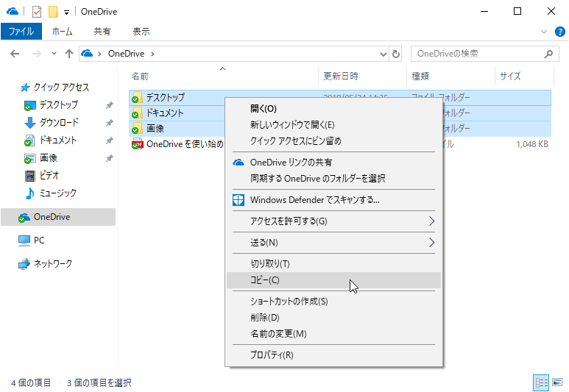
Task: Choose コピー(C) from context menu
Action: coord(333,280)
